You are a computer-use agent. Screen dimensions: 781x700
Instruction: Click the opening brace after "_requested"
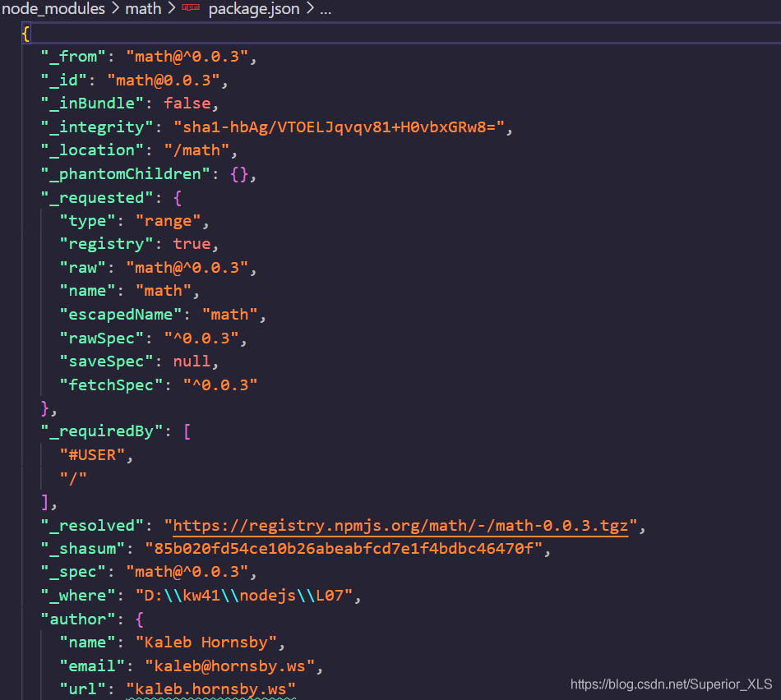(178, 198)
